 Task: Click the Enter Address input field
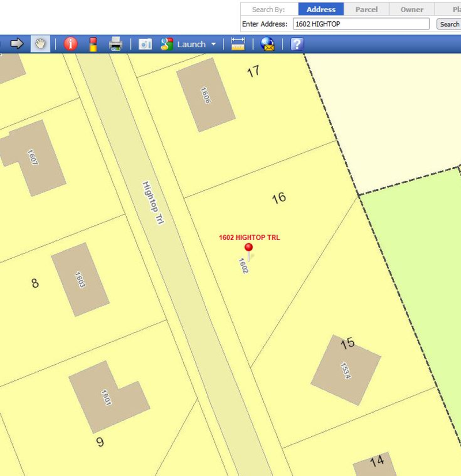coord(361,24)
